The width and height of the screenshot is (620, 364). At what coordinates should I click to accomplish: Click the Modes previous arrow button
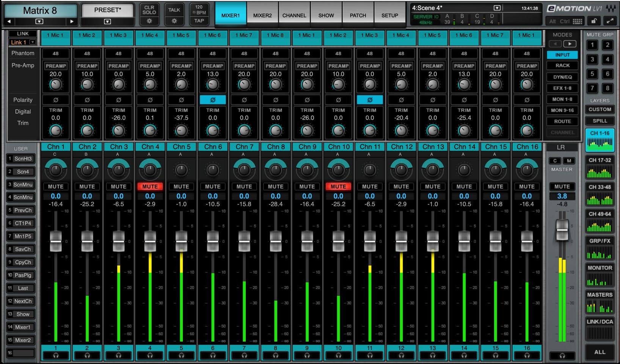pos(555,44)
